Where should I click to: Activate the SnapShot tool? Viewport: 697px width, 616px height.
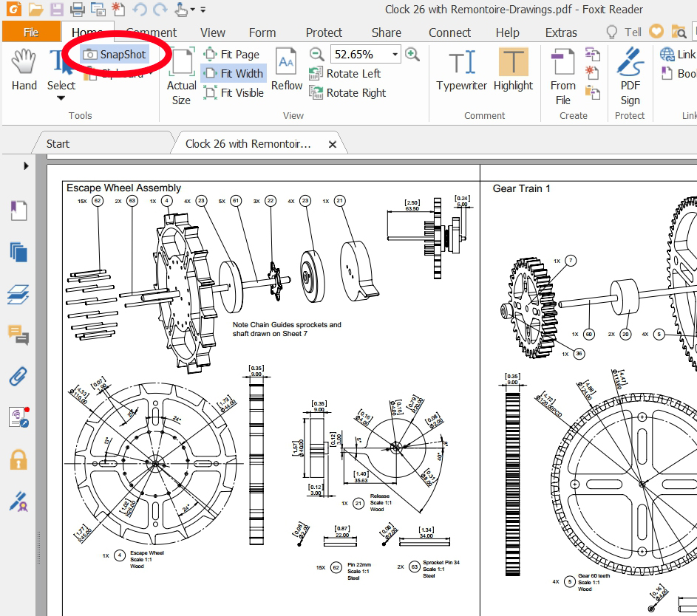[115, 54]
